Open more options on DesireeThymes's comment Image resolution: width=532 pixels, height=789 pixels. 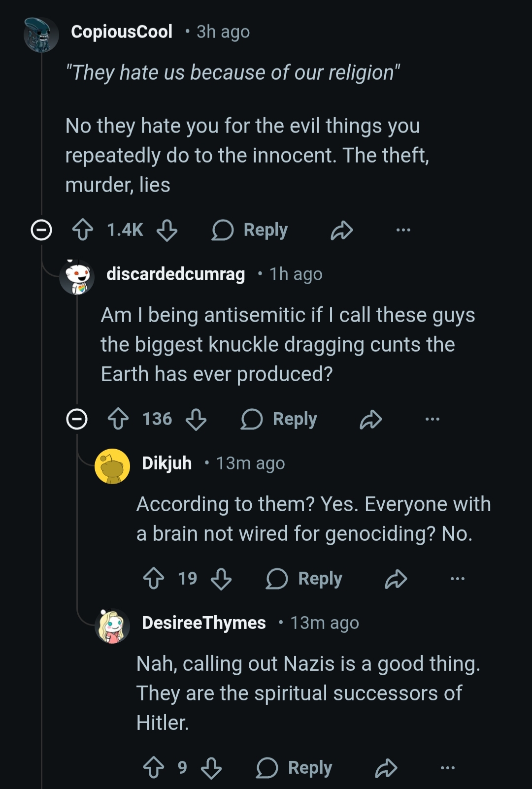pyautogui.click(x=447, y=767)
